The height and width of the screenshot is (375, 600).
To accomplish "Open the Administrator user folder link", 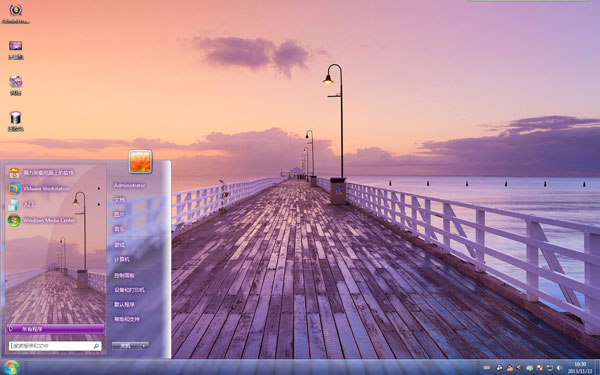I will coord(129,185).
